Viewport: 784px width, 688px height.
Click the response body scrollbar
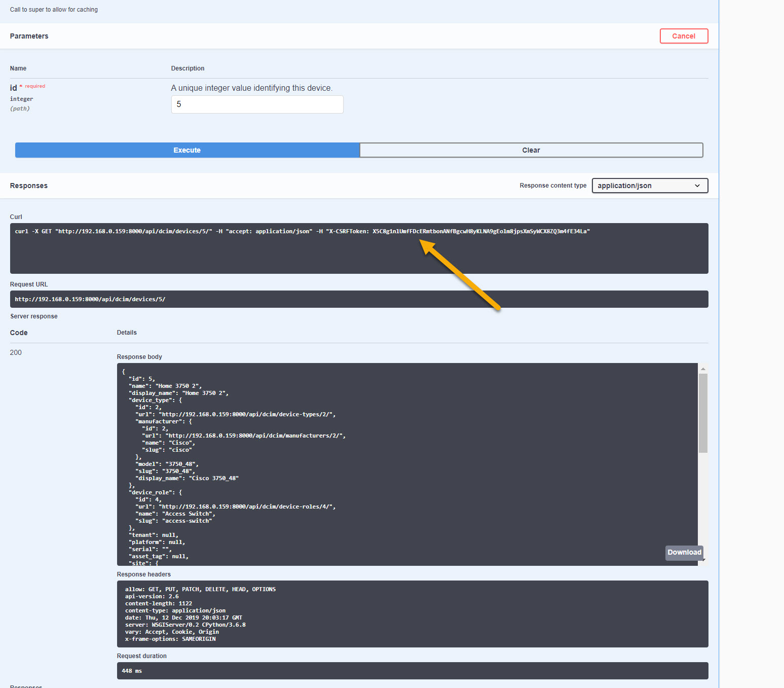click(703, 411)
